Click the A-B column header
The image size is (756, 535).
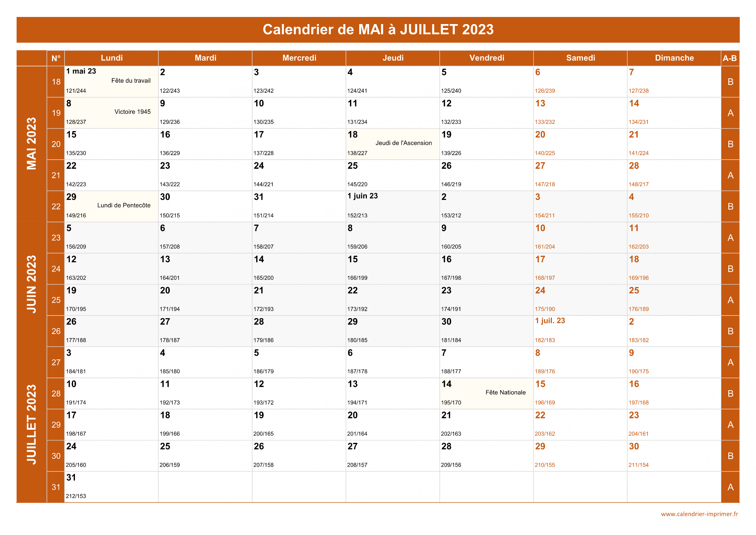coord(730,58)
